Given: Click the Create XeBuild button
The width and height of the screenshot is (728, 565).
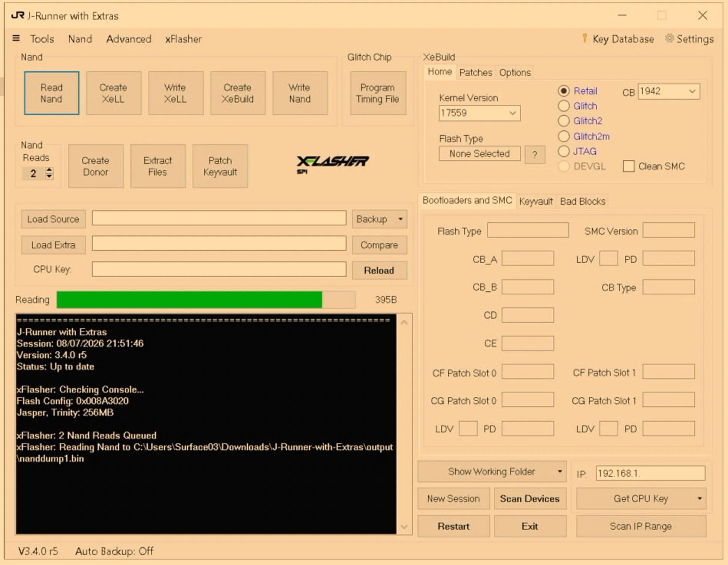Looking at the screenshot, I should 238,93.
